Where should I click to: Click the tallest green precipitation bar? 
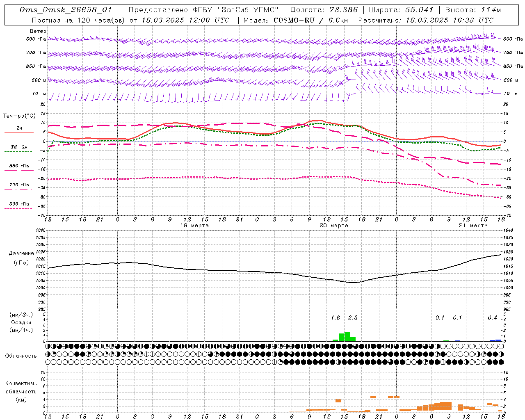(347, 337)
